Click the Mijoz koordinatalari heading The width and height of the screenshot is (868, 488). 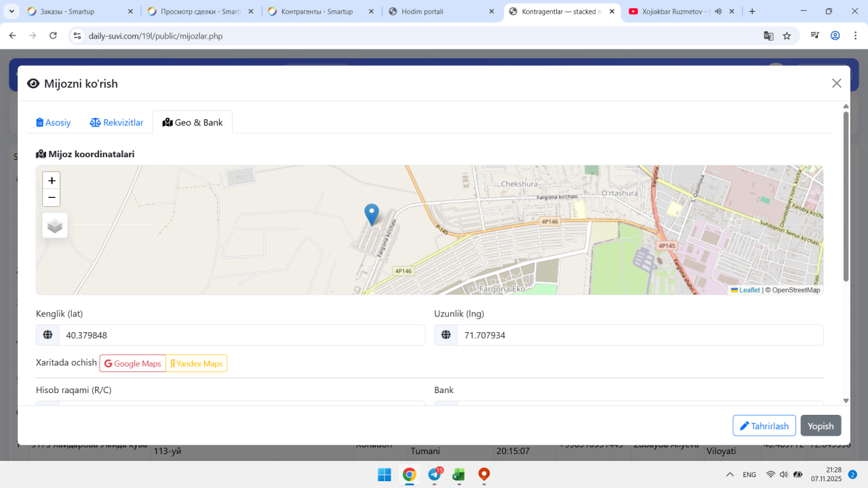click(x=85, y=154)
